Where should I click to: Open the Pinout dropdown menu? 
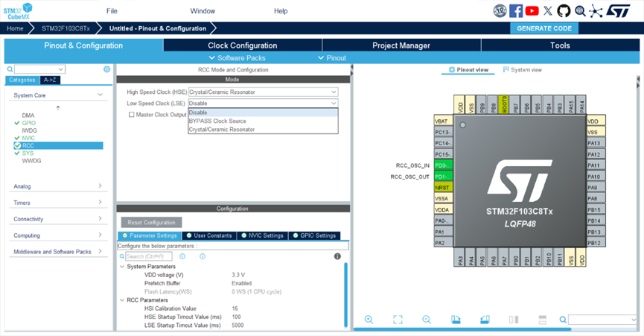pyautogui.click(x=332, y=58)
